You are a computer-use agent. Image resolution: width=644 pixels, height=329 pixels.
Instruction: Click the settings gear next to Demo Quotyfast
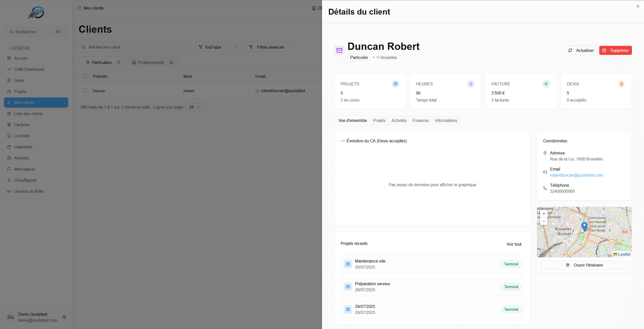pos(64,317)
